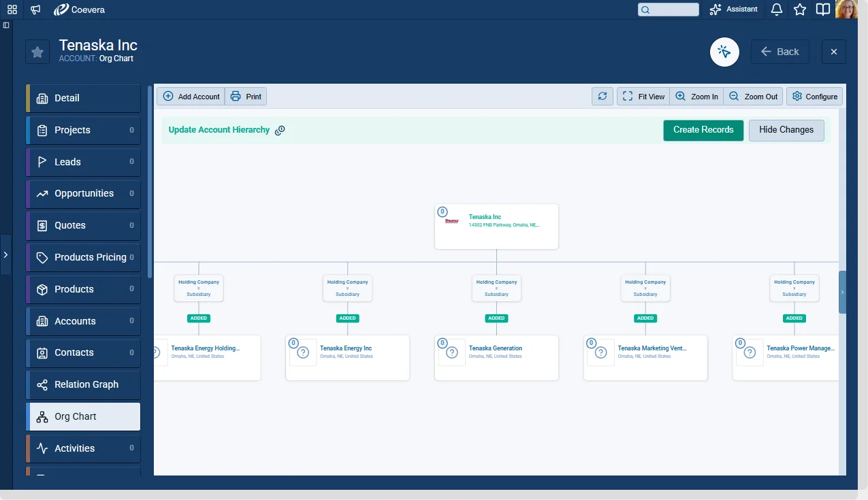Click the count badge on Tenaska Inc node
Image resolution: width=868 pixels, height=500 pixels.
click(443, 212)
